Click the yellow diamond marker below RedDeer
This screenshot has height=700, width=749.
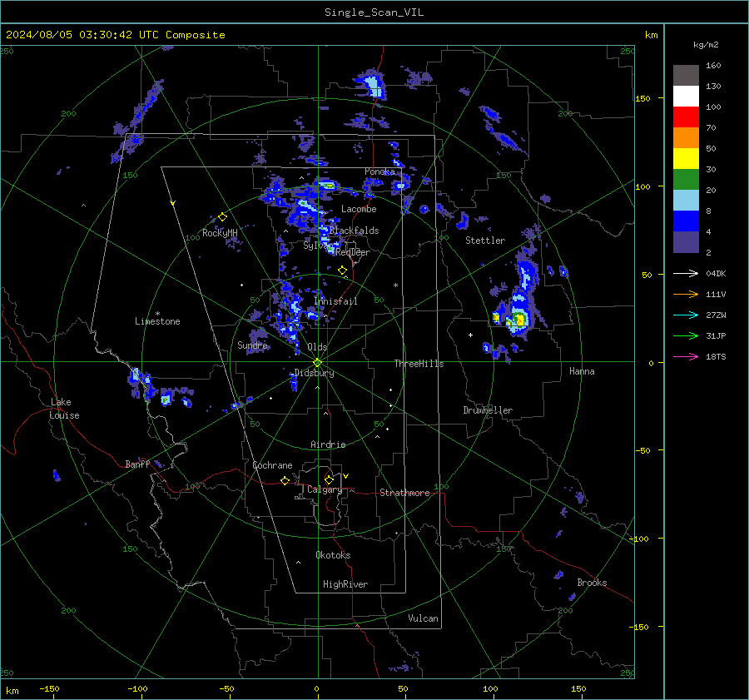tap(342, 271)
